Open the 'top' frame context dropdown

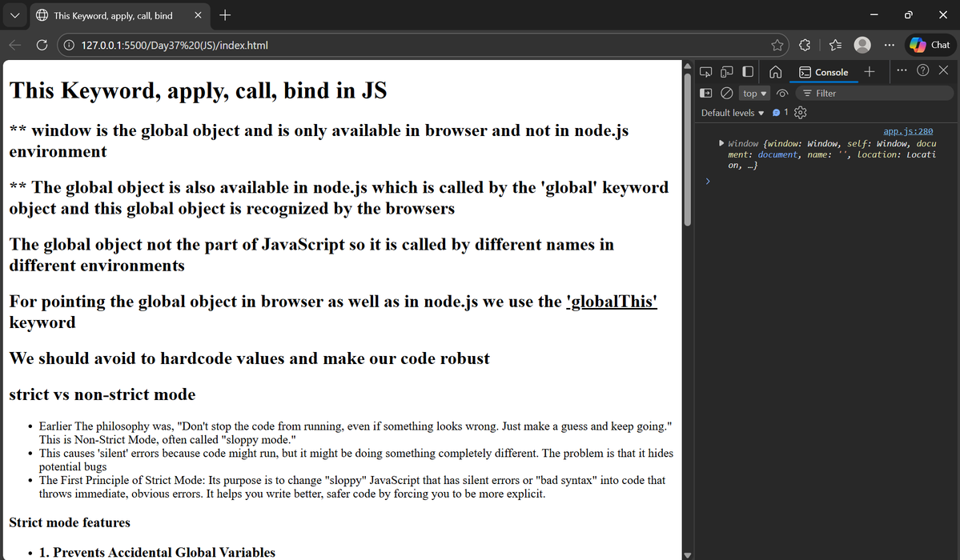753,93
